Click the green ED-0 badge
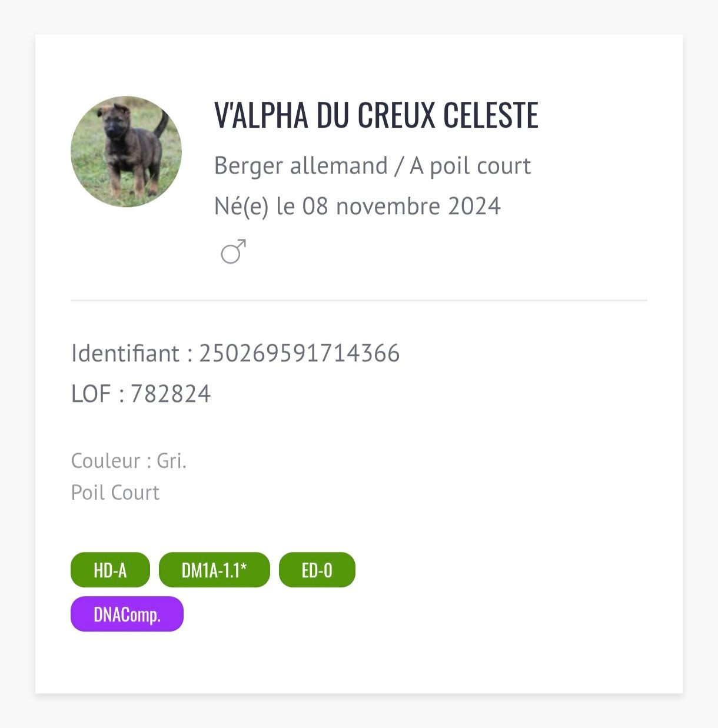 pos(317,570)
